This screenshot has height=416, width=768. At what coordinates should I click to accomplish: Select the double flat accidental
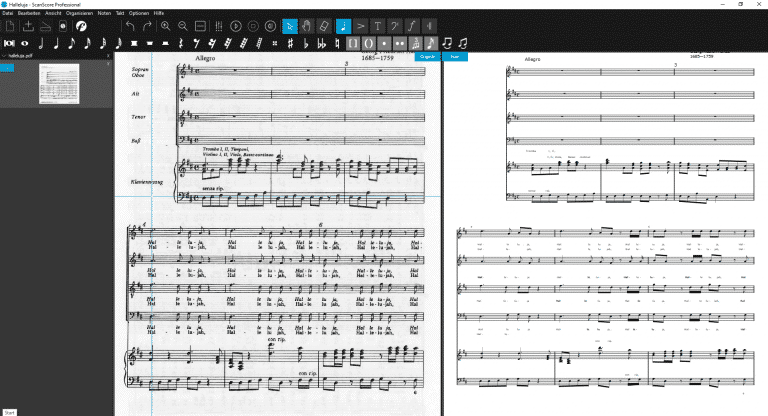tap(321, 44)
